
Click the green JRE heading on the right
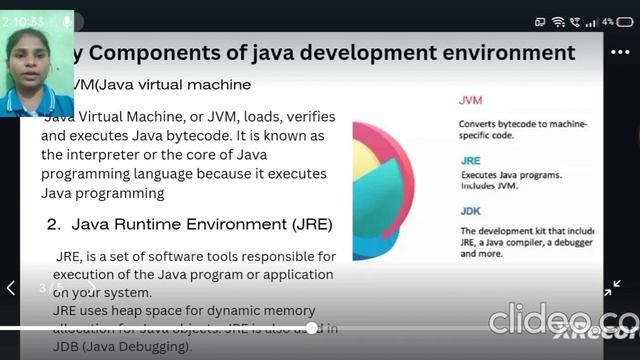pyautogui.click(x=471, y=161)
